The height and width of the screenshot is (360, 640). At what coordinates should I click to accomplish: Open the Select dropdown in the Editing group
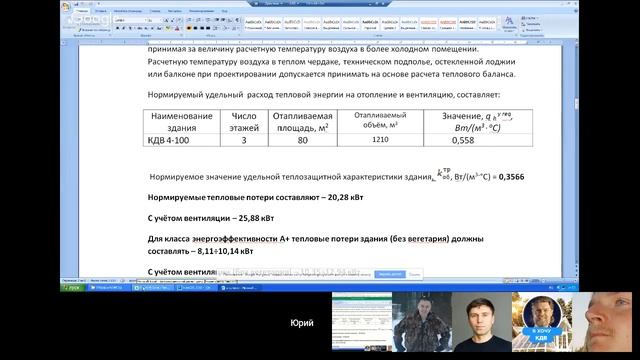pos(531,30)
